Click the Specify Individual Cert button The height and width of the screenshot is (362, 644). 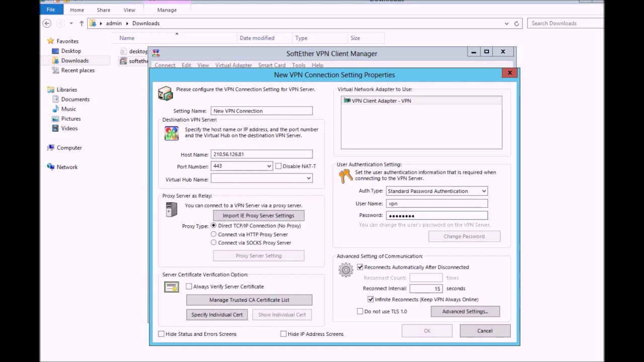pos(217,315)
